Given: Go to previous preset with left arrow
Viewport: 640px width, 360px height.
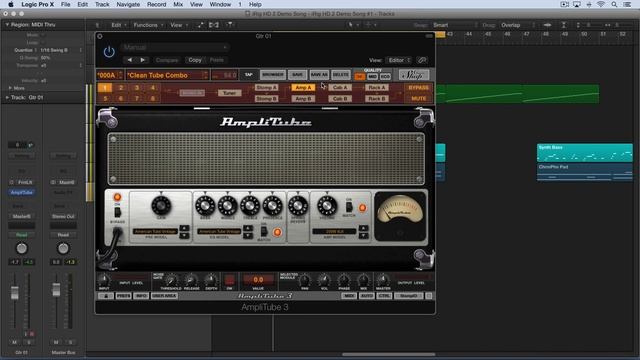Looking at the screenshot, I should [x=129, y=60].
